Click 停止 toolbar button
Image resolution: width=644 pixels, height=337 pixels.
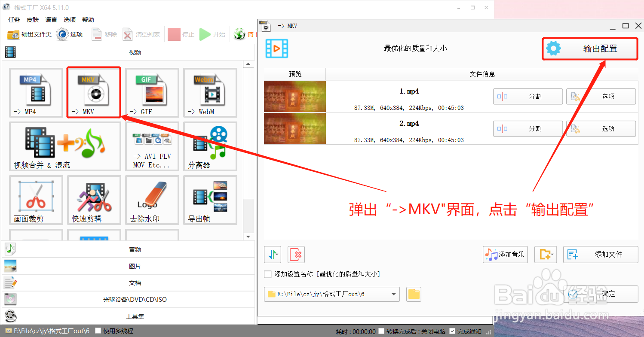(181, 34)
